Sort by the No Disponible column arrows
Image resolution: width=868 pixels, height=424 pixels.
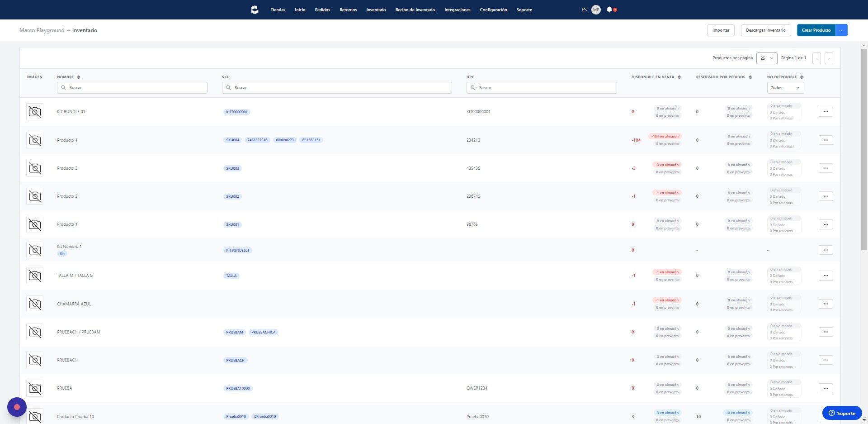[802, 77]
